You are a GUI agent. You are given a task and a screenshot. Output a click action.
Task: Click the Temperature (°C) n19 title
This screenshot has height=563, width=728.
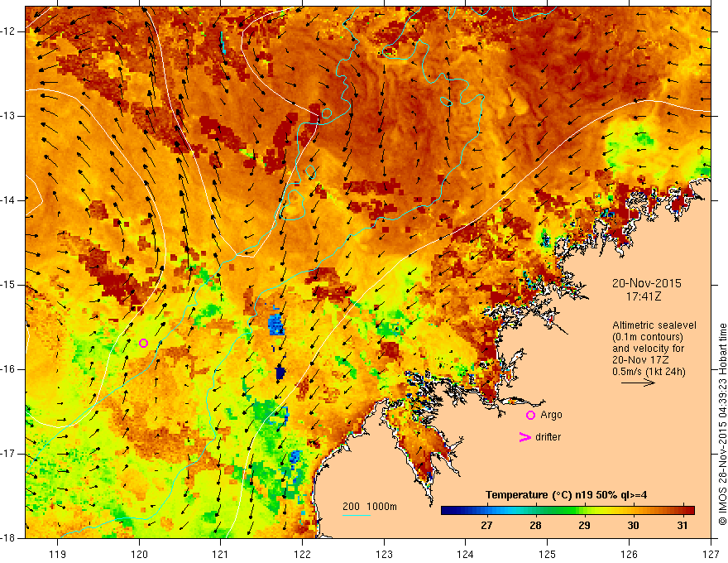click(x=567, y=495)
